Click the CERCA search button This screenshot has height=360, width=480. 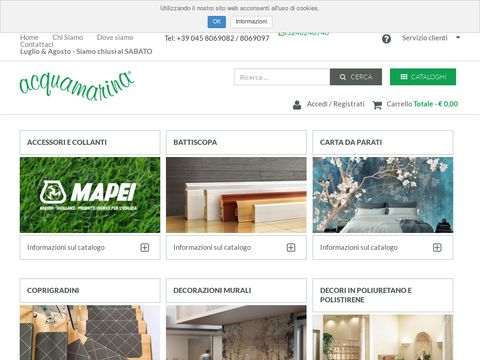point(356,77)
